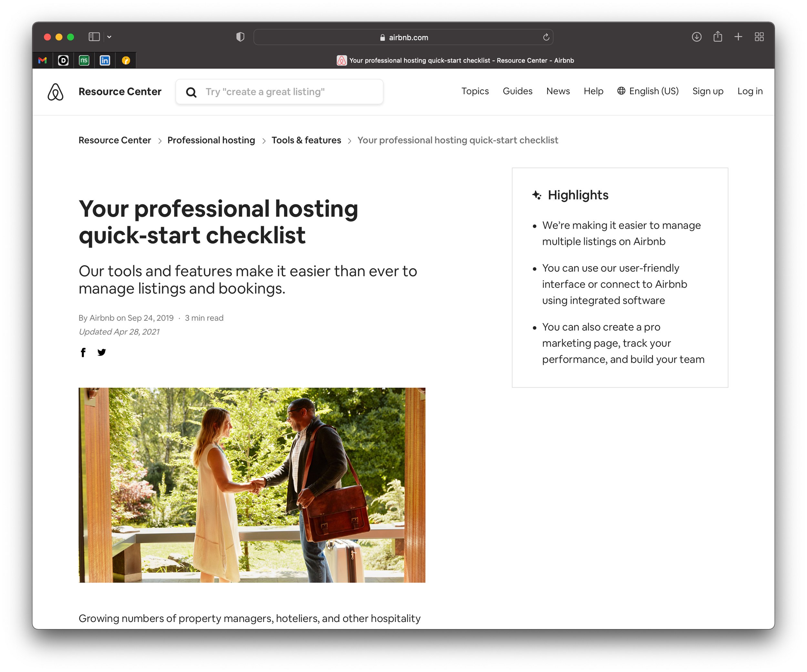This screenshot has height=672, width=807.
Task: Open the Topics menu
Action: coord(475,91)
